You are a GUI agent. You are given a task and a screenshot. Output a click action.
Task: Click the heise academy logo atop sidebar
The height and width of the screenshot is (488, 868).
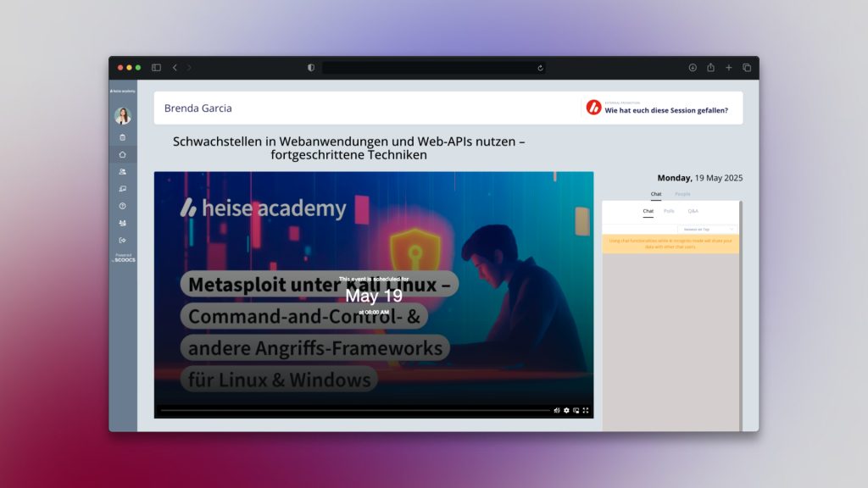(x=122, y=91)
